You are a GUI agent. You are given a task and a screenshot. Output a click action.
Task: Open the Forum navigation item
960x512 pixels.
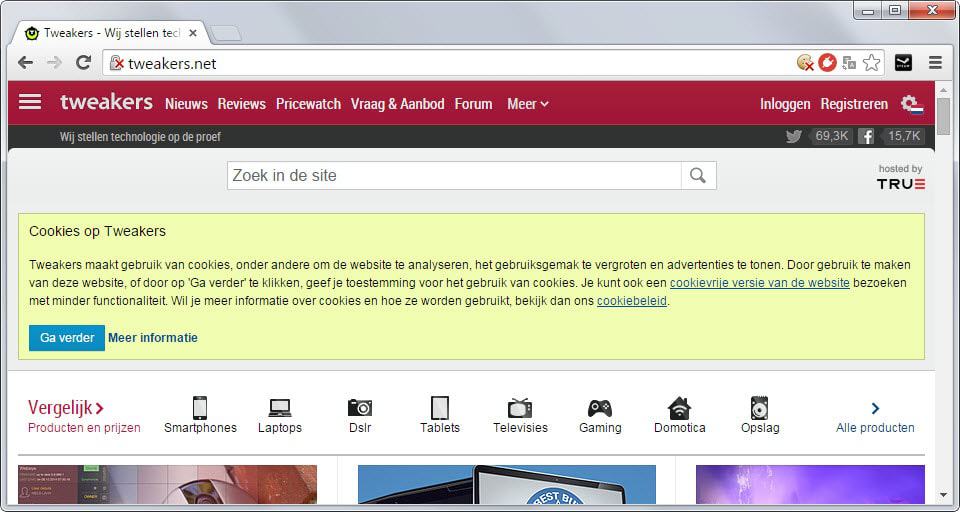[x=473, y=104]
